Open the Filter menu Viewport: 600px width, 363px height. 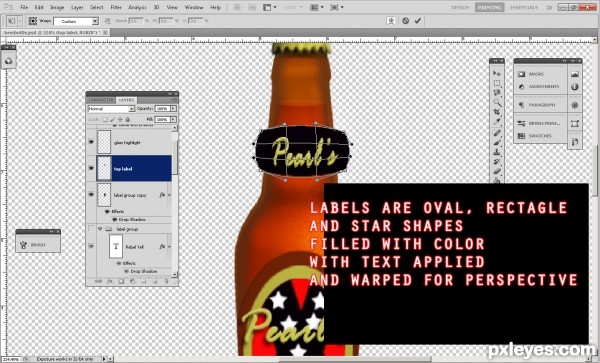[116, 7]
